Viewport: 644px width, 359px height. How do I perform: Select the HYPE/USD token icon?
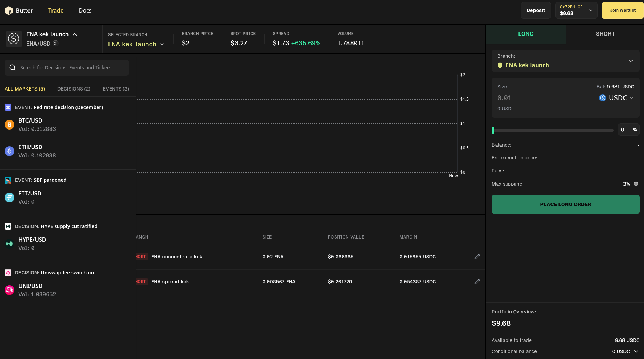pyautogui.click(x=9, y=244)
